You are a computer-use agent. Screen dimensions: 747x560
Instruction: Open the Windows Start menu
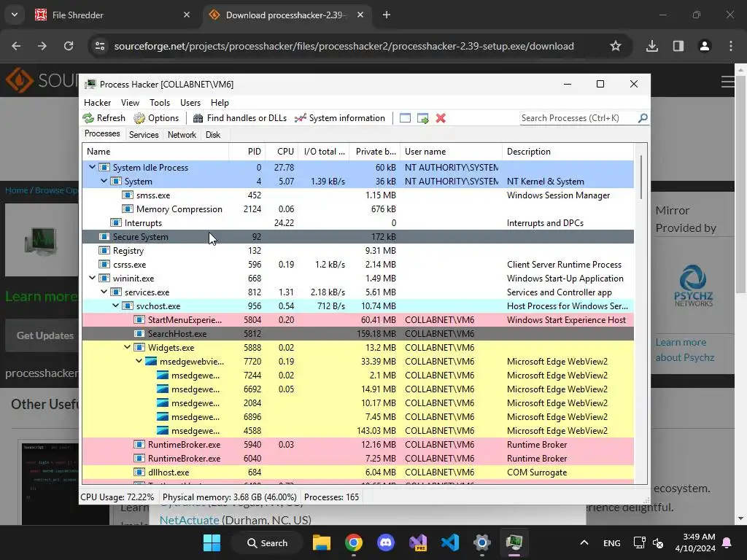tap(212, 542)
